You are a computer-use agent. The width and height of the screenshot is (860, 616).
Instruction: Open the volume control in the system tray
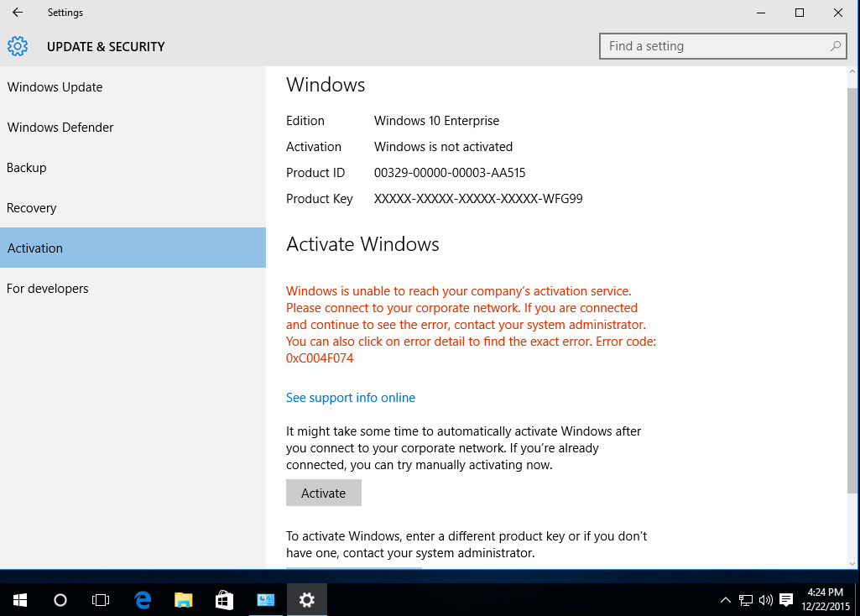coord(765,599)
